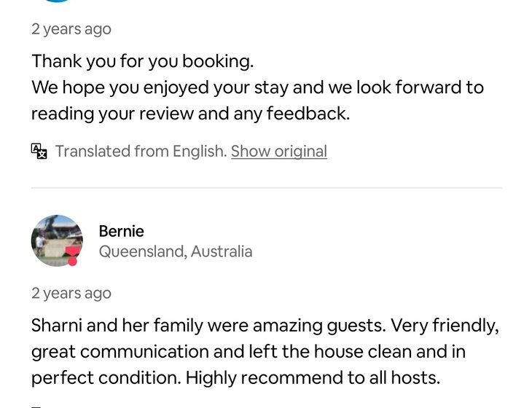Click the 'Translated from English.' label
This screenshot has height=408, width=532.
(x=141, y=152)
